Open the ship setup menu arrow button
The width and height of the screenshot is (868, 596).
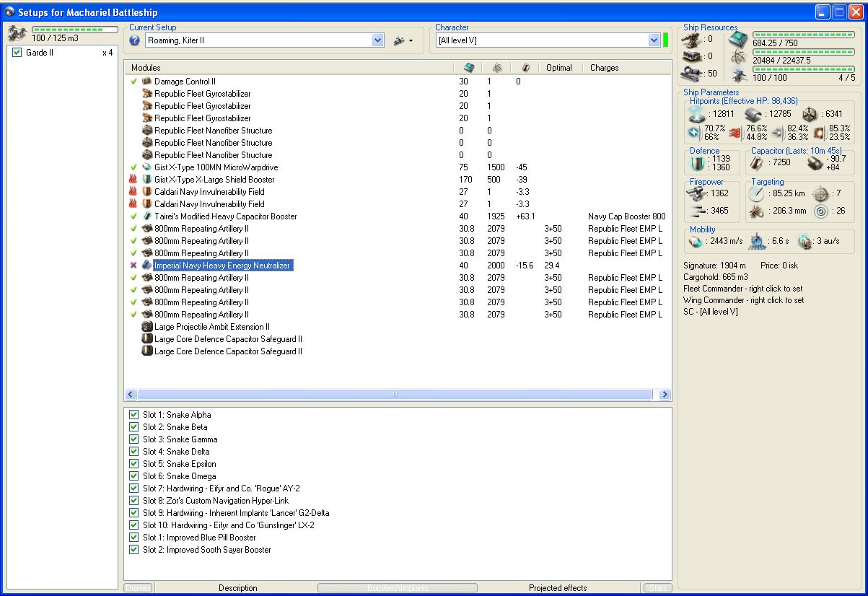pos(403,41)
